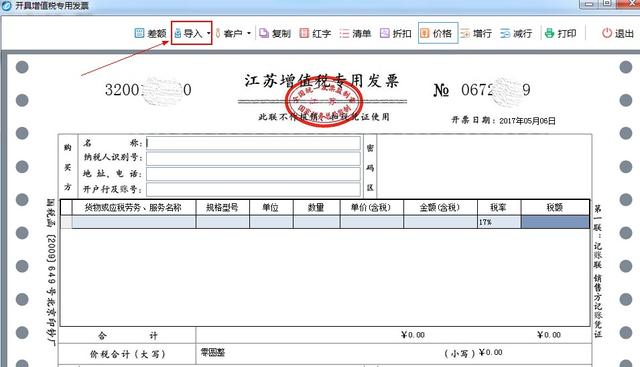Click the invoice date 2017年05月06日
The image size is (640, 367).
527,121
